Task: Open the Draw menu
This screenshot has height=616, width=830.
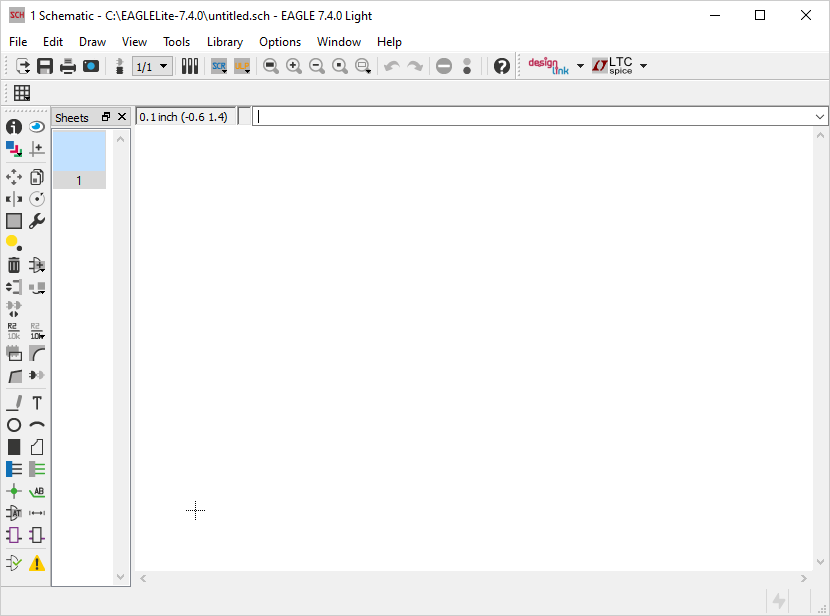Action: point(92,42)
